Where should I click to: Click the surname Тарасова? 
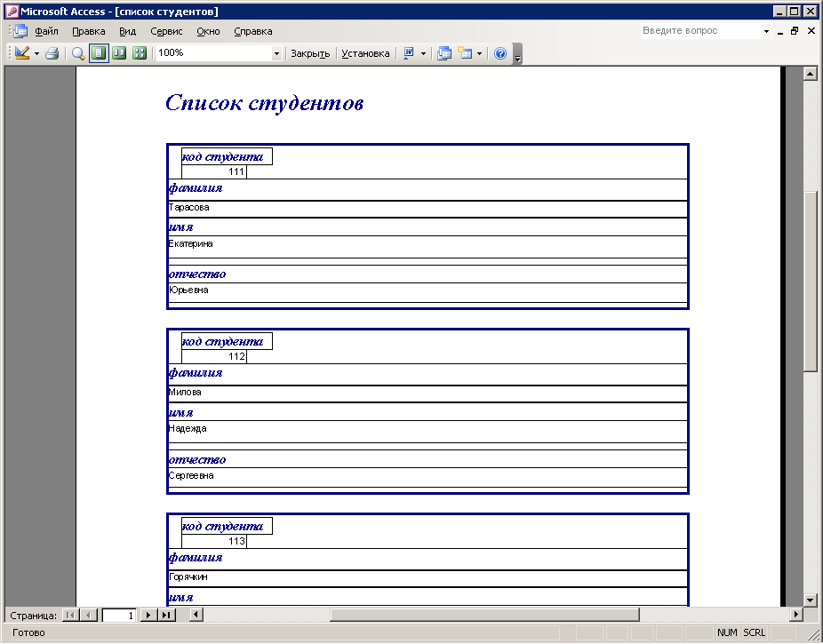189,208
